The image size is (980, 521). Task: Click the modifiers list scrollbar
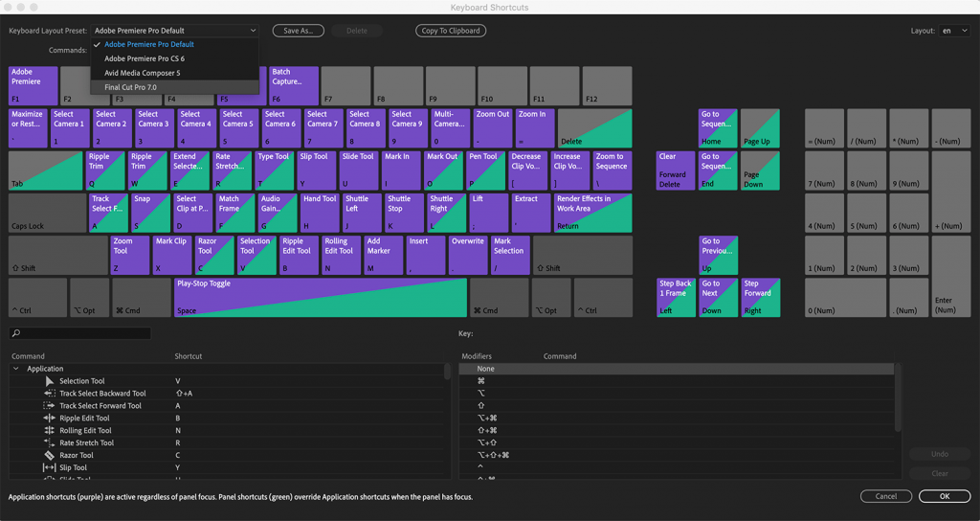[898, 397]
